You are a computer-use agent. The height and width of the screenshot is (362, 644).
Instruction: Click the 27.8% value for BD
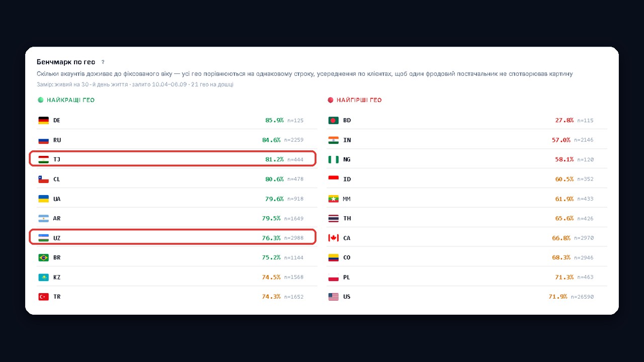coord(565,121)
